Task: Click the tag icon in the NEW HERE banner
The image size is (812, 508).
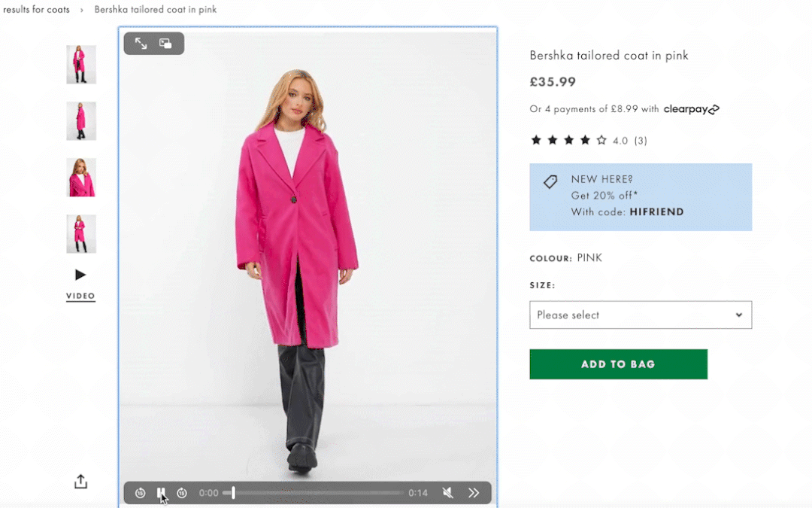Action: coord(550,181)
